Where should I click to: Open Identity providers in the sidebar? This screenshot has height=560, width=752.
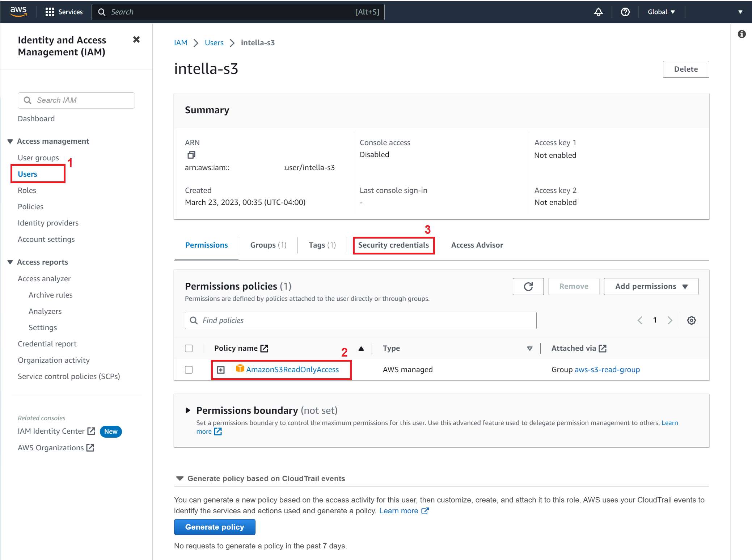coord(48,223)
